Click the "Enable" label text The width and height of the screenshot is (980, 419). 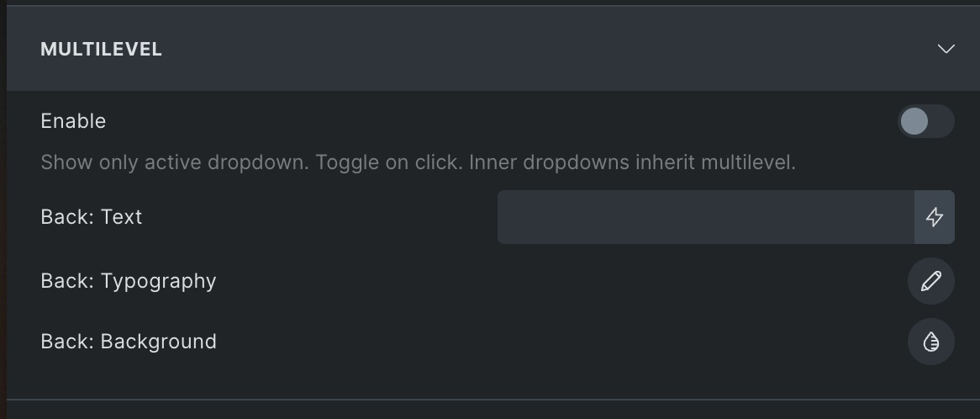(x=73, y=121)
